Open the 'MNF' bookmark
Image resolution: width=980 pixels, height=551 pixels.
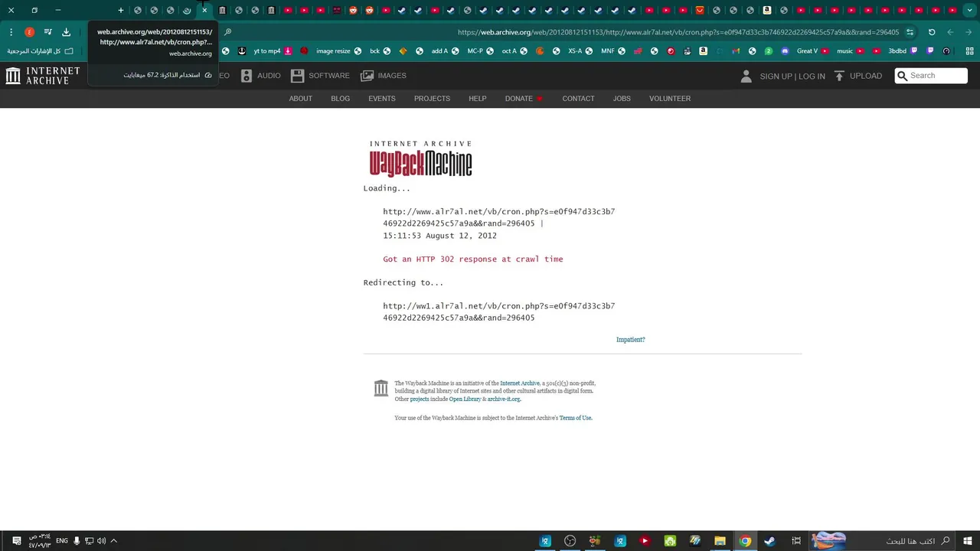[613, 51]
